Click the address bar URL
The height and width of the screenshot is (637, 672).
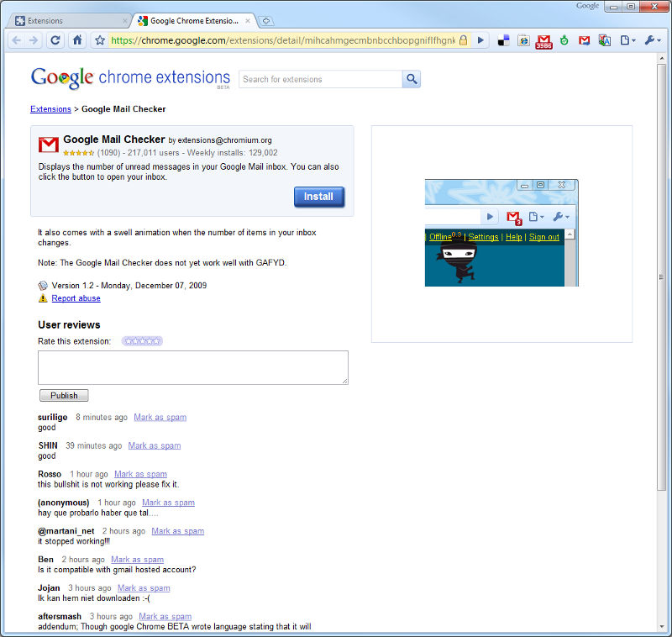(283, 40)
